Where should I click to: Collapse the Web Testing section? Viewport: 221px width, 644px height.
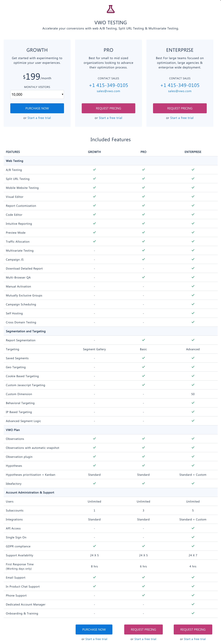pos(14,161)
